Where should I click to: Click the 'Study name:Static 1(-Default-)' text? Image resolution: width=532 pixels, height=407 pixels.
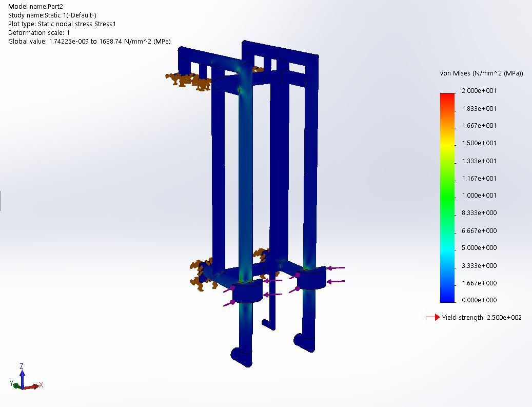[x=52, y=15]
